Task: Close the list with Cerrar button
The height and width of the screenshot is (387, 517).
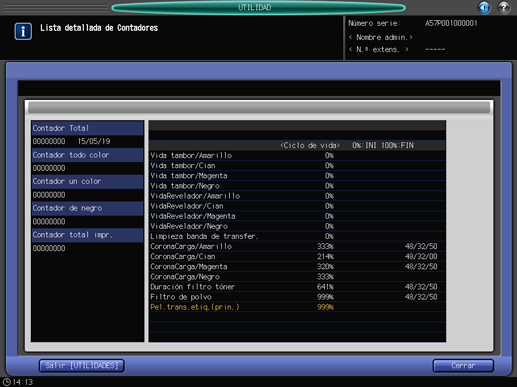Action: pyautogui.click(x=463, y=366)
